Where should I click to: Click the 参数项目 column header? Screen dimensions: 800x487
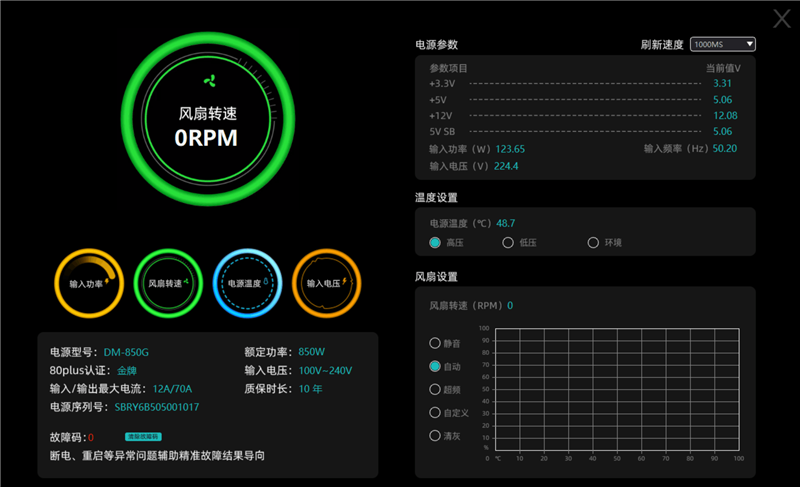448,68
